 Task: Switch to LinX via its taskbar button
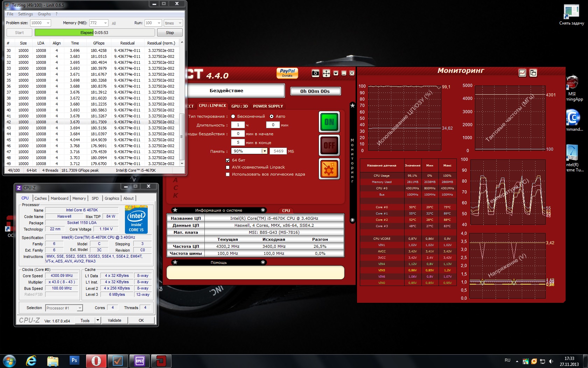tap(118, 361)
